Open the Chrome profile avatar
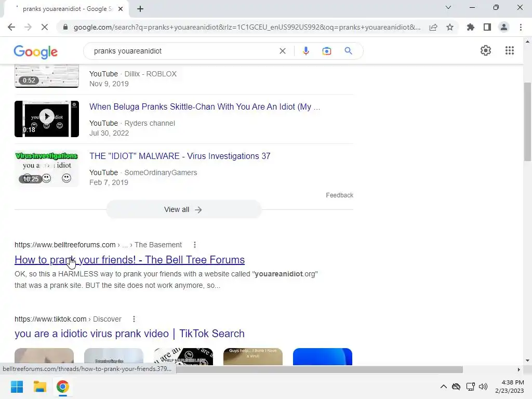This screenshot has height=399, width=532. (504, 27)
